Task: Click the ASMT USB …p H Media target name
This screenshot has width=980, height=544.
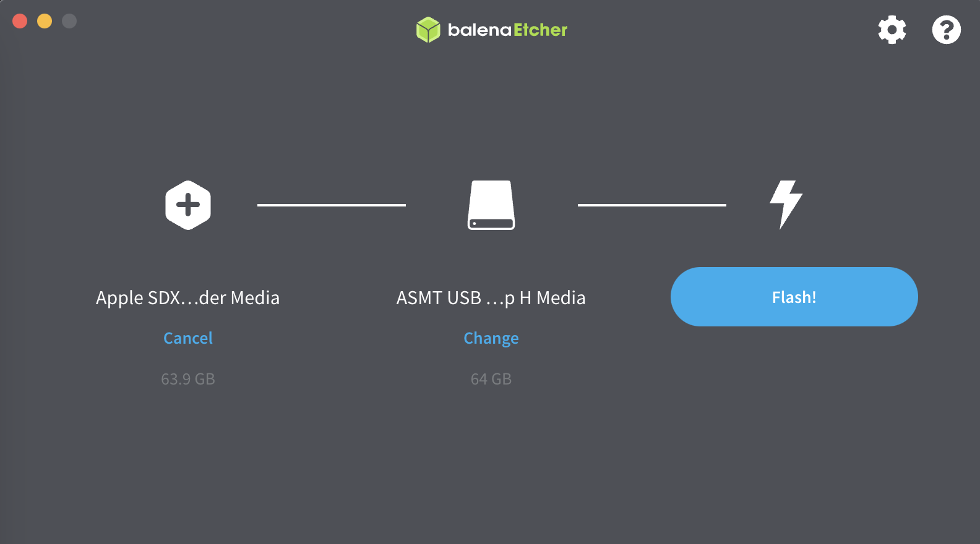Action: (491, 298)
